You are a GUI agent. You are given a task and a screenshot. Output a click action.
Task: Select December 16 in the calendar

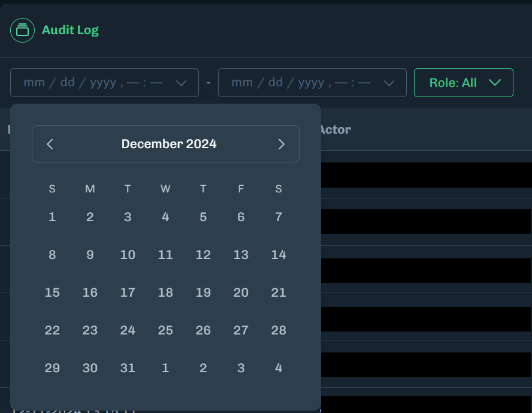tap(90, 293)
